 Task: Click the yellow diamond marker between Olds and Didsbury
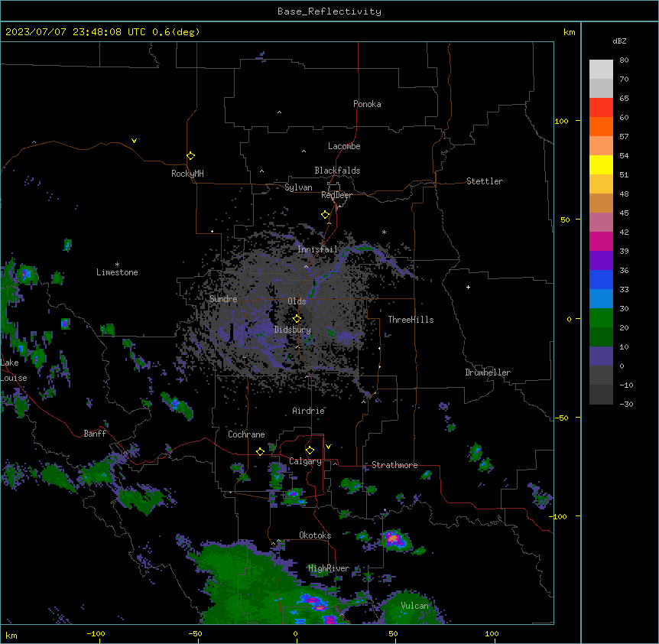(x=297, y=319)
